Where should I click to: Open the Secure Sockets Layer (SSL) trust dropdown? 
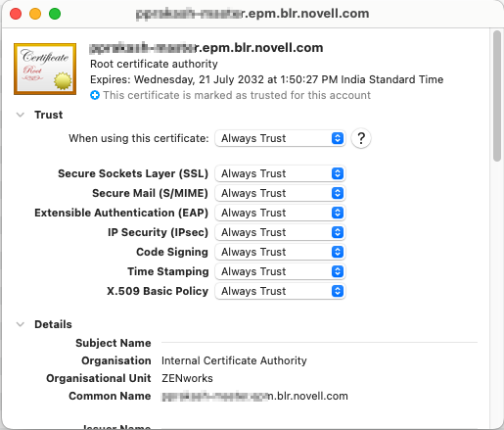point(280,173)
